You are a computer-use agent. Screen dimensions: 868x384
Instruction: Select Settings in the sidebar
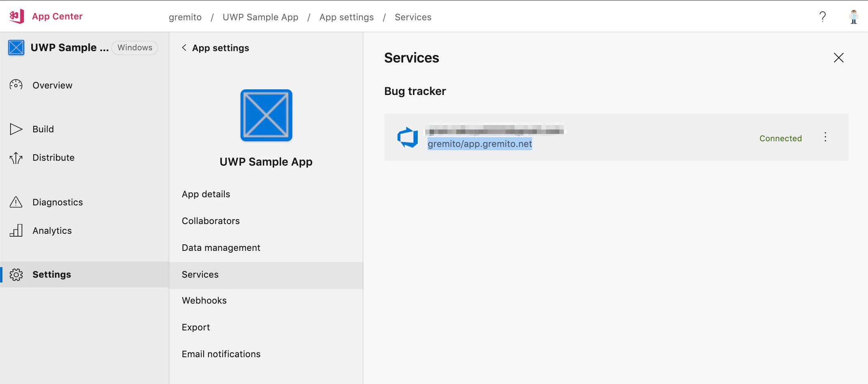click(x=84, y=274)
